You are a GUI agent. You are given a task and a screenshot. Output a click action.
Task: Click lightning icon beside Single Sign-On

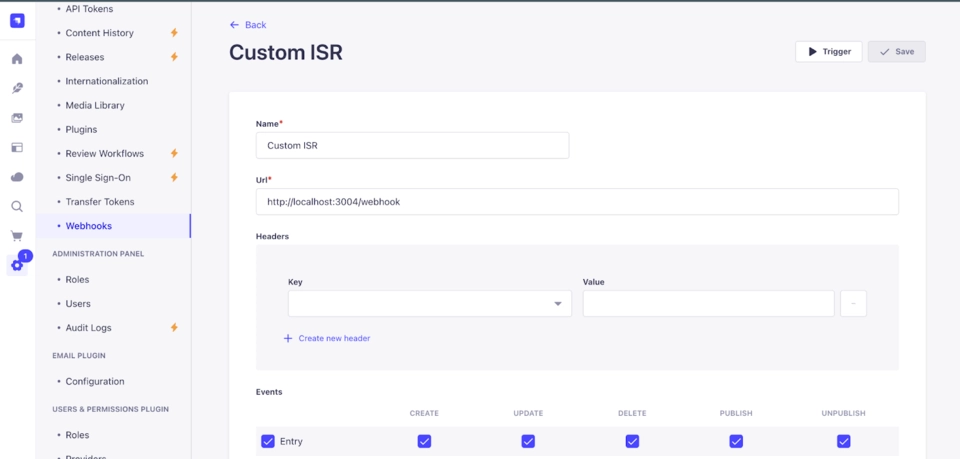[x=174, y=177]
